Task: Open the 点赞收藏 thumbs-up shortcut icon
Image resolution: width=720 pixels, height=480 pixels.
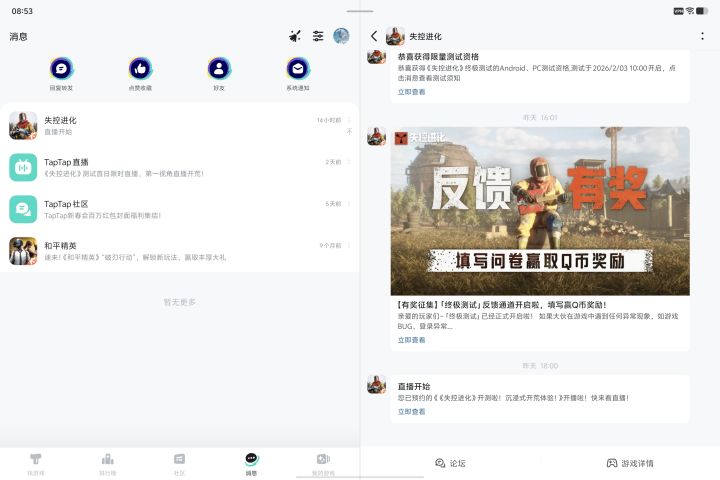Action: pos(140,69)
